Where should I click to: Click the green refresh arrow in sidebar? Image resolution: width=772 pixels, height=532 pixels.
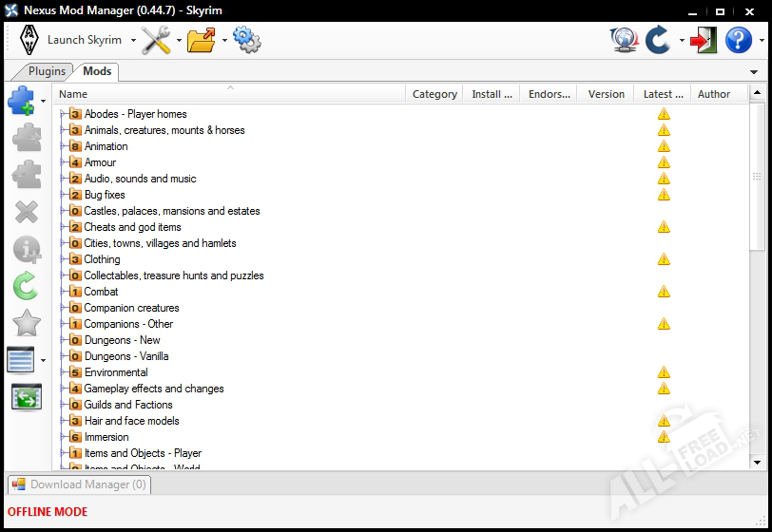(26, 285)
